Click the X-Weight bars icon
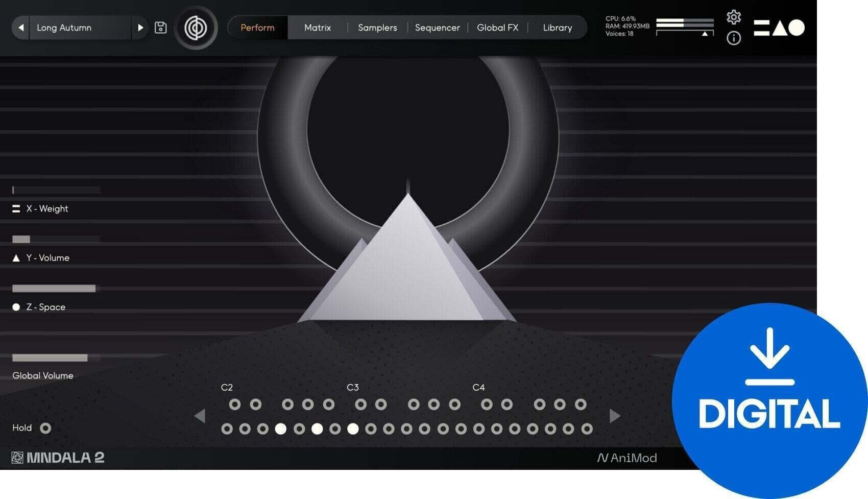 click(x=16, y=208)
